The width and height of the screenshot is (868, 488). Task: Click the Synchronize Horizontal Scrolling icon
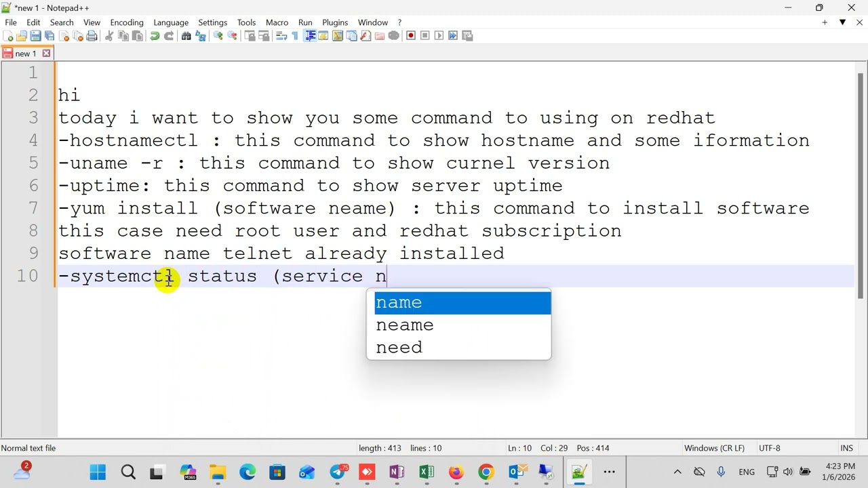click(263, 36)
